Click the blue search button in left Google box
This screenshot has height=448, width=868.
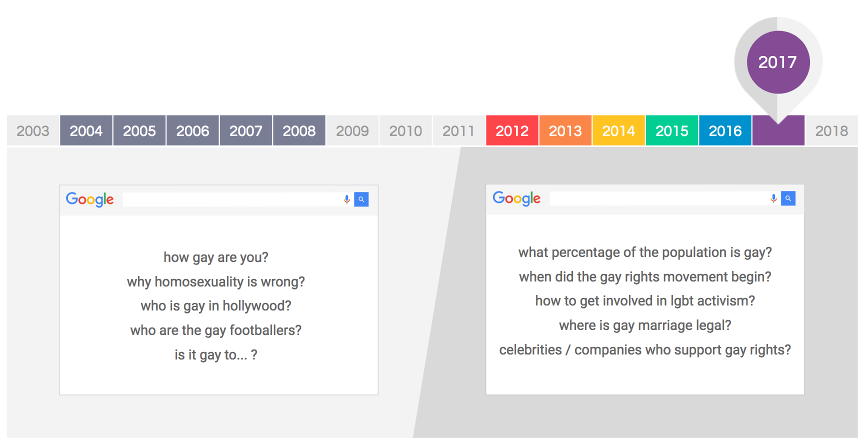click(x=361, y=199)
